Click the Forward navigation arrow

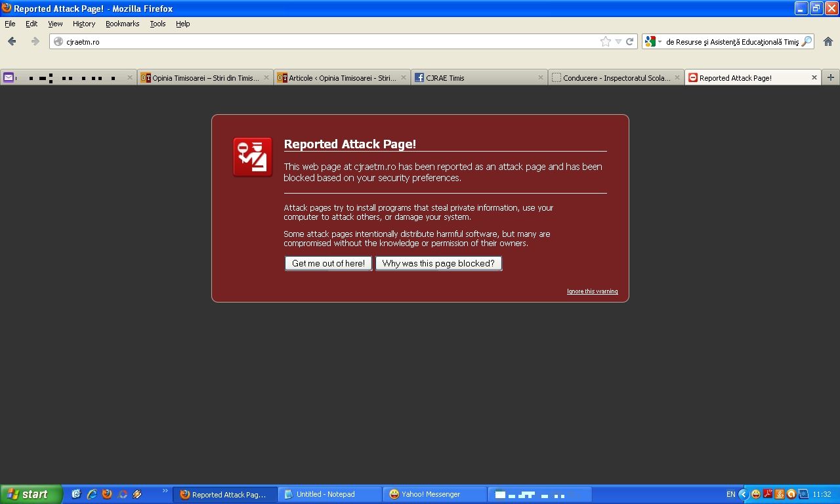click(35, 41)
